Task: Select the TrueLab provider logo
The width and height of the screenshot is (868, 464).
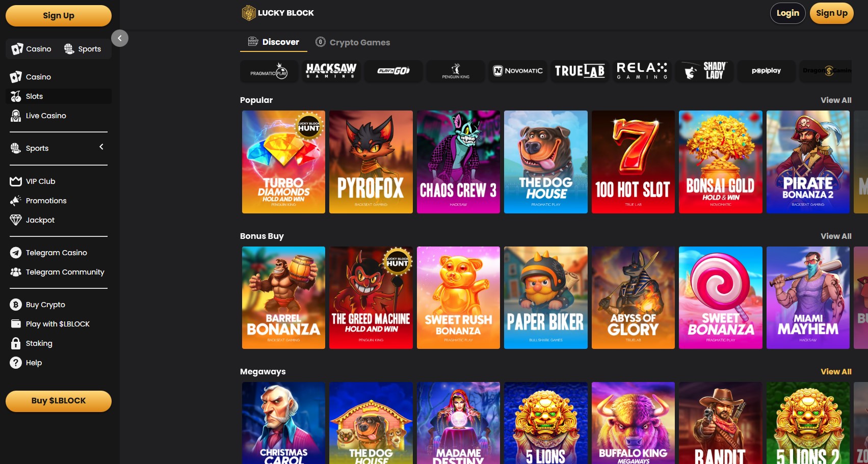Action: click(580, 71)
